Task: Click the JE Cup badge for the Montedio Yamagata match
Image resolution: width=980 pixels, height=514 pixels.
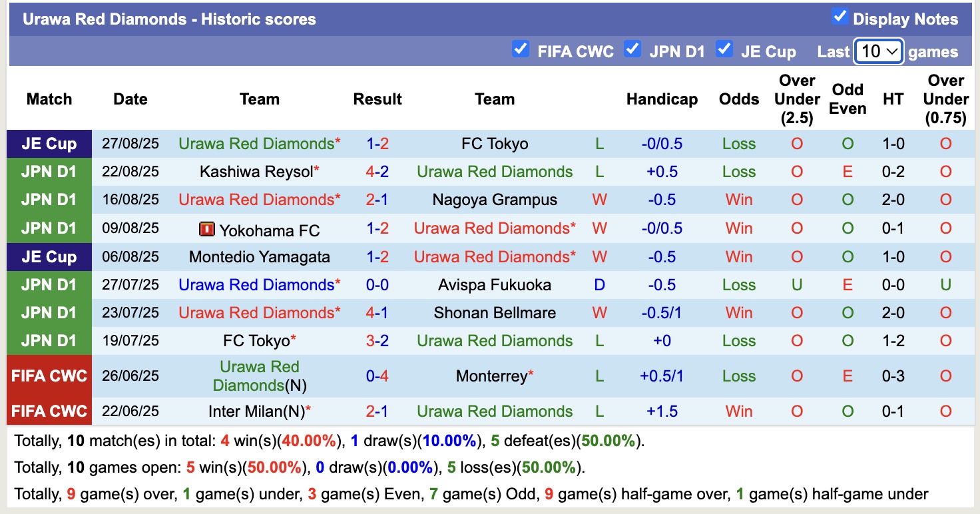Action: (49, 256)
